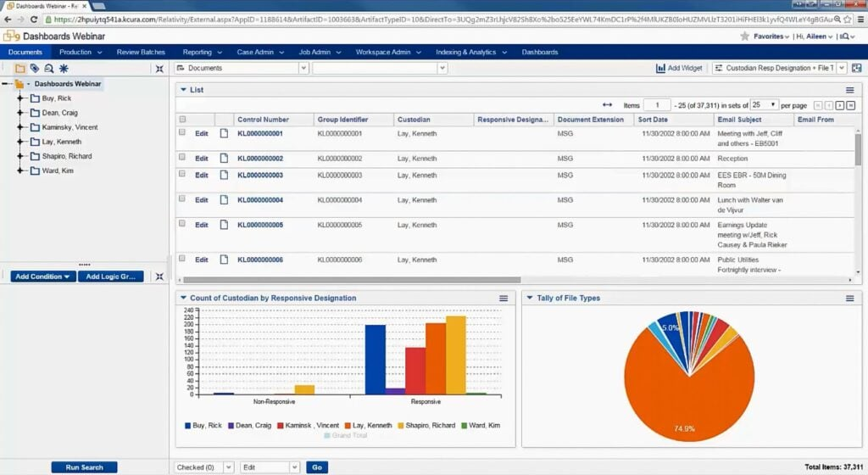Open the Documents view dropdown
Image resolution: width=868 pixels, height=475 pixels.
(303, 68)
